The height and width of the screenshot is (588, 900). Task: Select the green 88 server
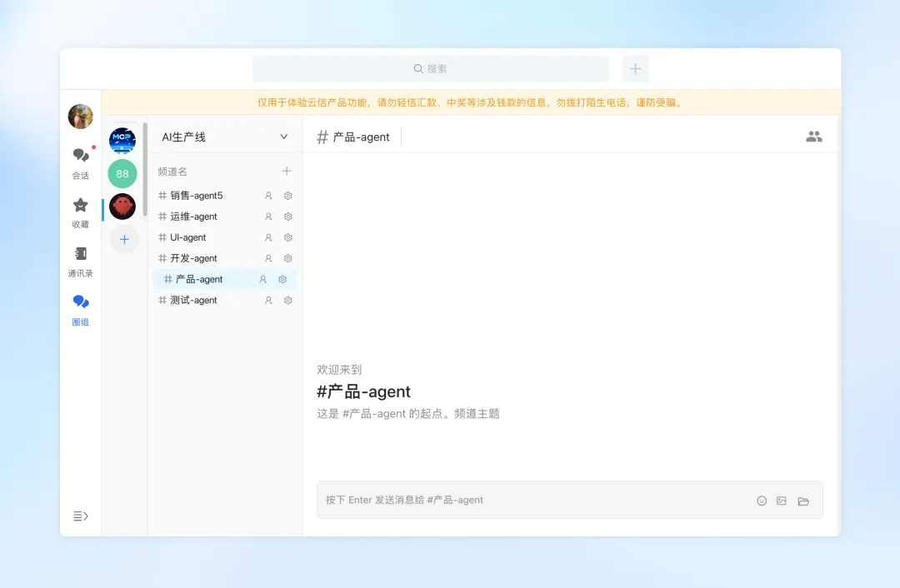click(122, 174)
